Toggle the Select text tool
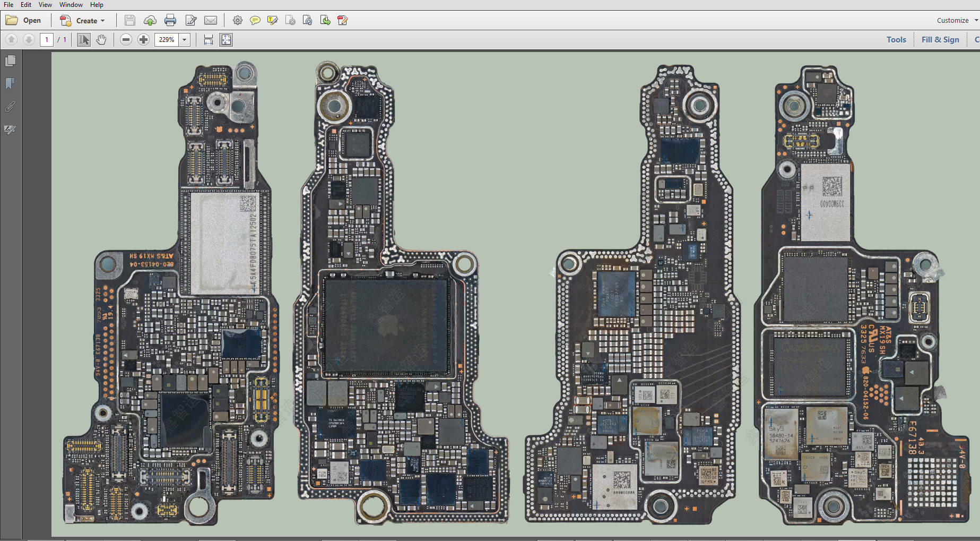Image resolution: width=980 pixels, height=541 pixels. click(x=84, y=40)
